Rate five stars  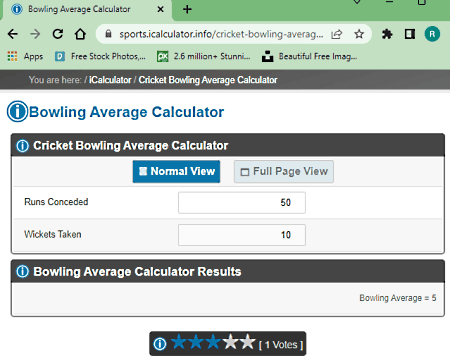(x=247, y=342)
